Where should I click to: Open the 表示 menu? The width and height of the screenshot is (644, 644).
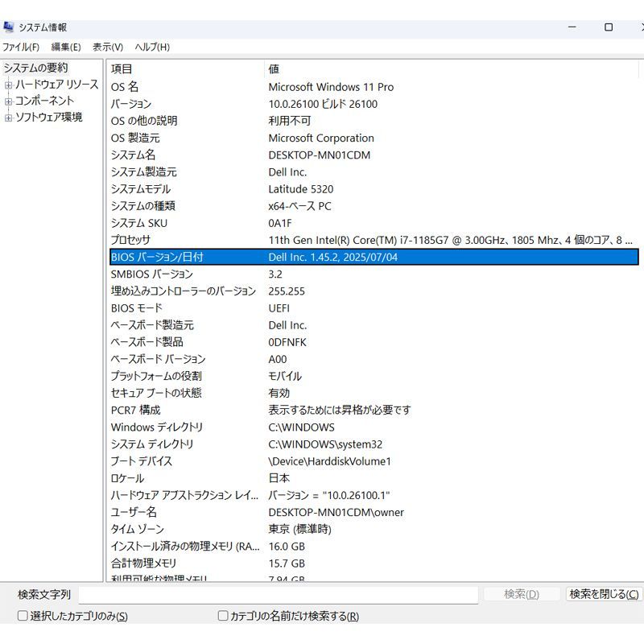coord(106,47)
